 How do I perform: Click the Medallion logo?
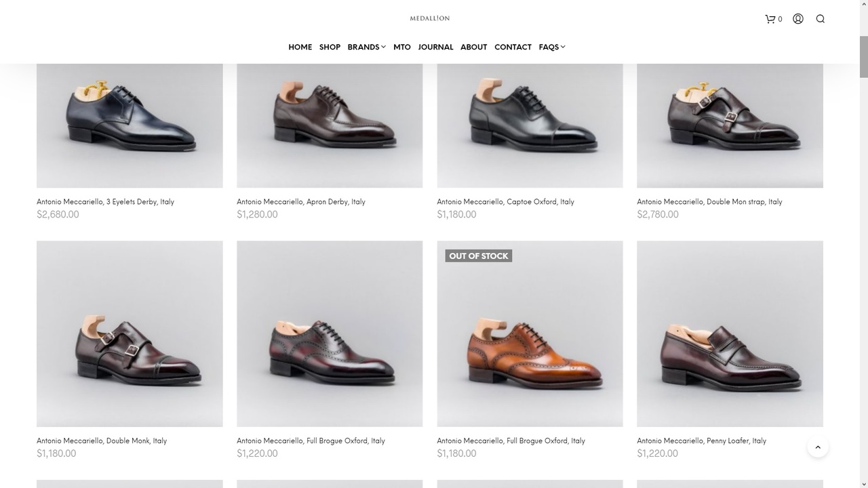[430, 18]
